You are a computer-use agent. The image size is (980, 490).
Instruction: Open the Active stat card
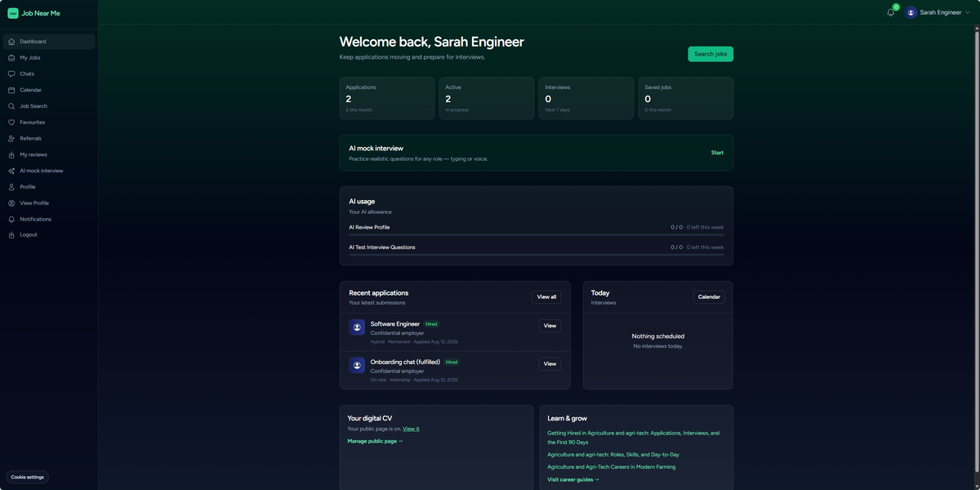click(487, 98)
